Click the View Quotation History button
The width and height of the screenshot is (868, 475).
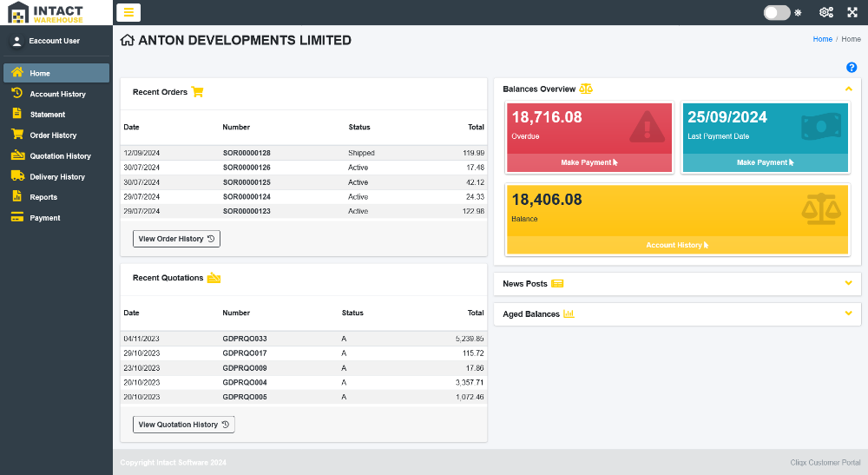(x=184, y=425)
